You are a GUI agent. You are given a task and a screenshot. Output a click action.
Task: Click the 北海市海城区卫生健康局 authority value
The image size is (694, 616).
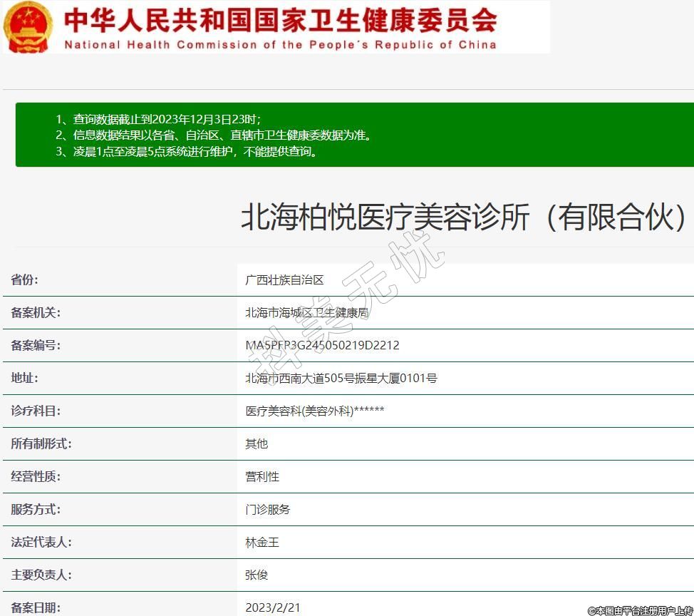(306, 313)
